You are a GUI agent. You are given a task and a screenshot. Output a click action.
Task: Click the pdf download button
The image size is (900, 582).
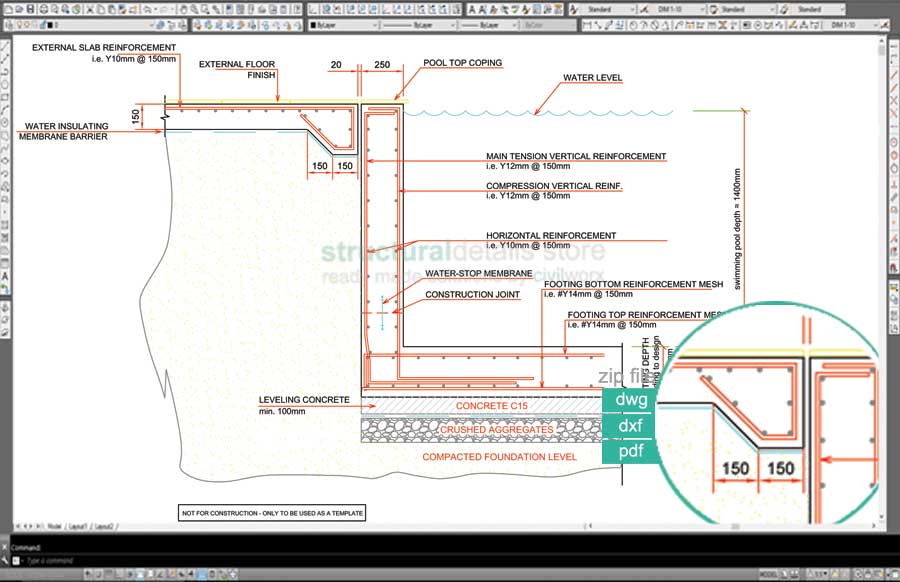pos(630,451)
